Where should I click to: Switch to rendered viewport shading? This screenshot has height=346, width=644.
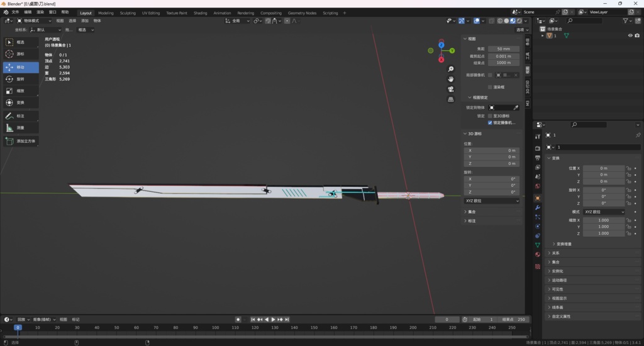click(519, 21)
